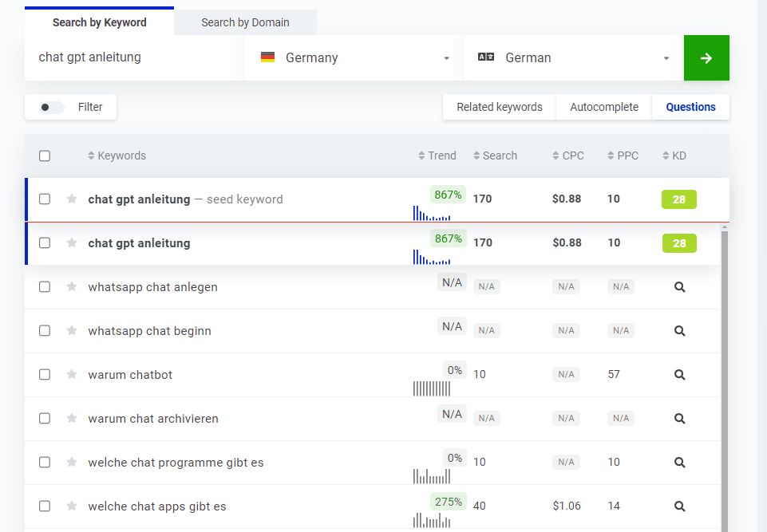Sort by CPC column
Viewport: 767px width, 532px height.
568,156
